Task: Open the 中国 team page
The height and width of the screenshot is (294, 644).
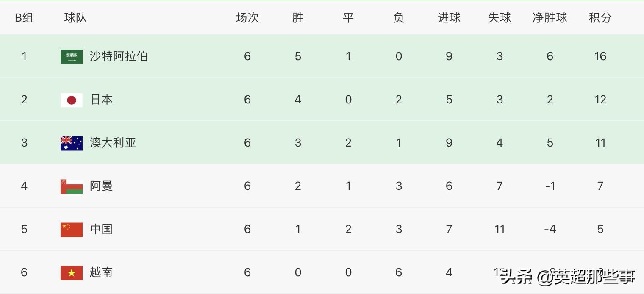Action: pos(101,229)
